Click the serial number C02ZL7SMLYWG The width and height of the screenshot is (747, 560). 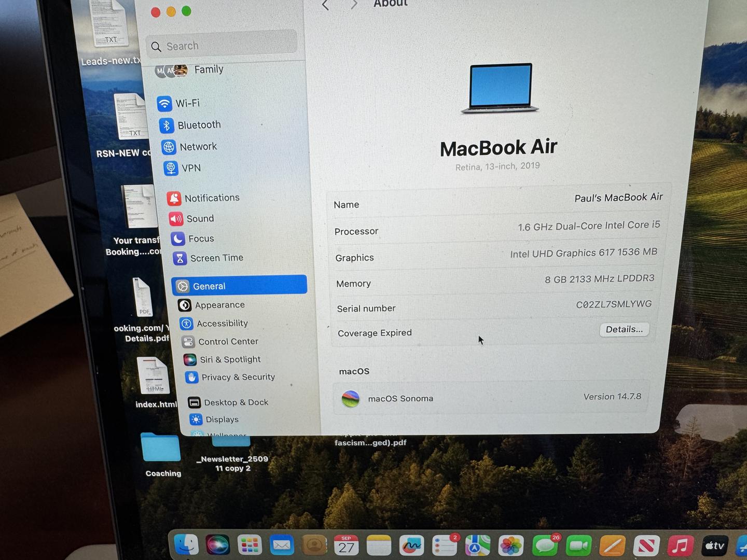pyautogui.click(x=614, y=304)
